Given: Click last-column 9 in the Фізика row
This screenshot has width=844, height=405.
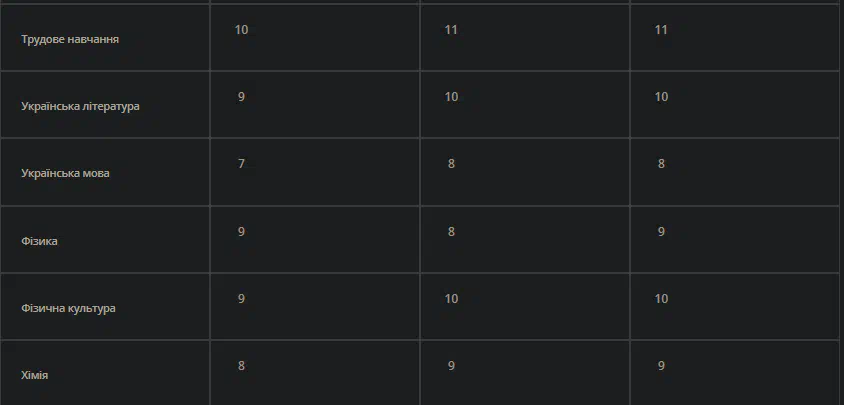Looking at the screenshot, I should point(661,232).
